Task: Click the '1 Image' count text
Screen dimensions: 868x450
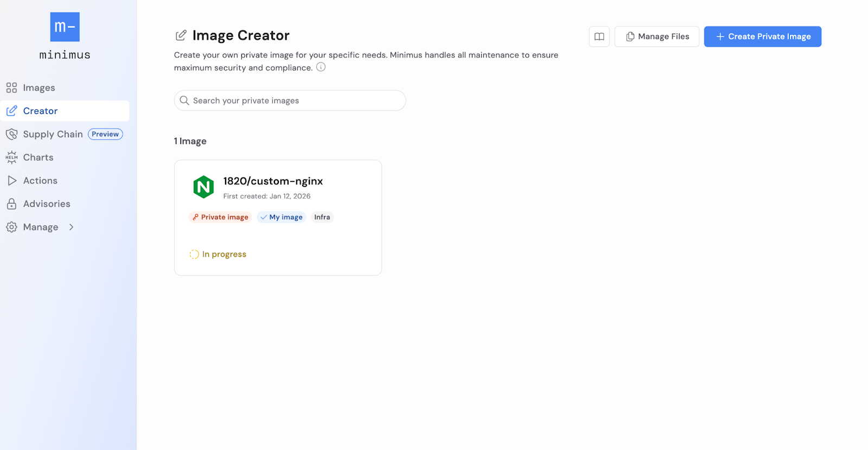Action: [190, 141]
